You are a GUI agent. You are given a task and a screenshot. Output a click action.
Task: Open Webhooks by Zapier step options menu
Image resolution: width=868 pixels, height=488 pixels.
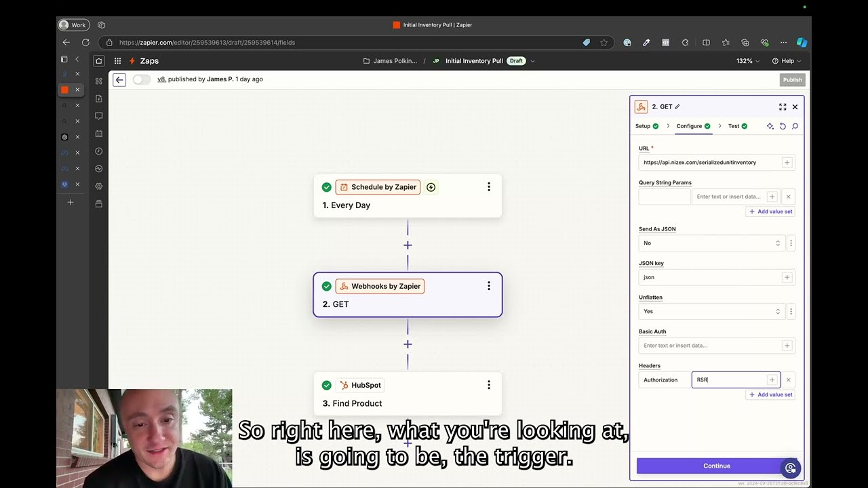489,286
